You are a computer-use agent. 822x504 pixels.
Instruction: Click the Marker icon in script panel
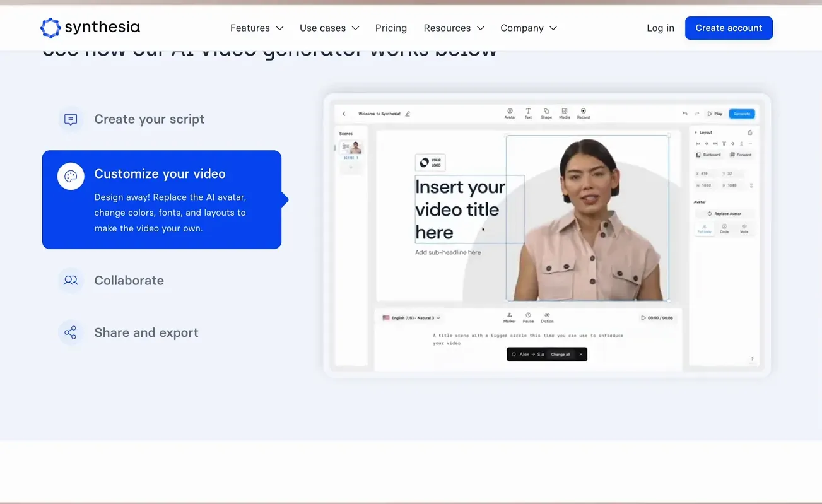click(x=509, y=317)
